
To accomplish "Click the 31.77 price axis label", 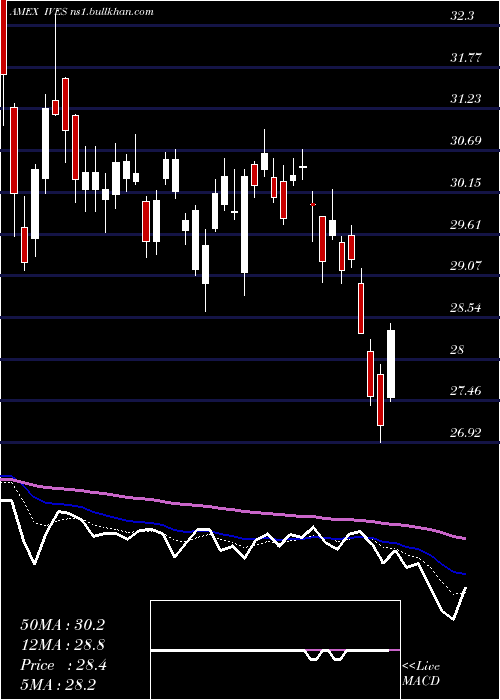I will point(466,58).
